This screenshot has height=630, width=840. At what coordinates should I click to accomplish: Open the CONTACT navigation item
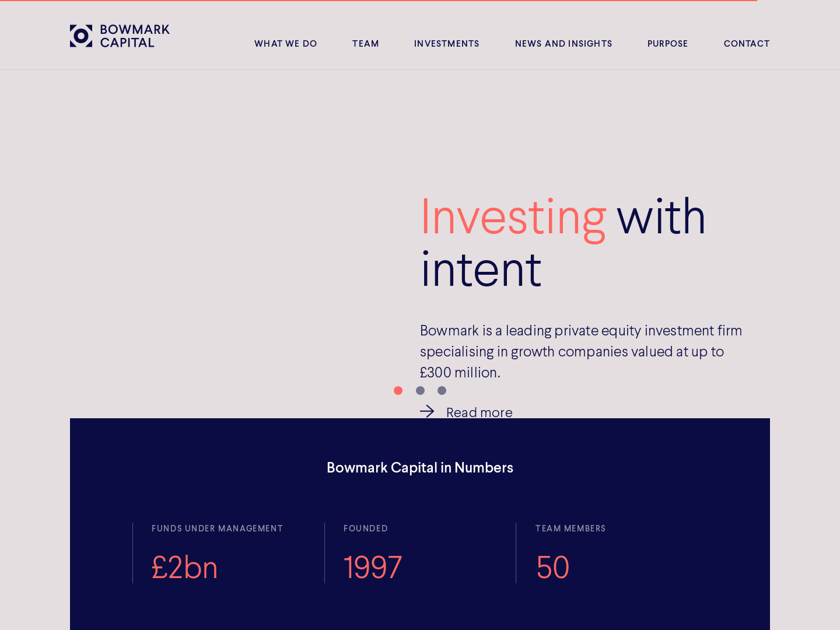[x=747, y=43]
